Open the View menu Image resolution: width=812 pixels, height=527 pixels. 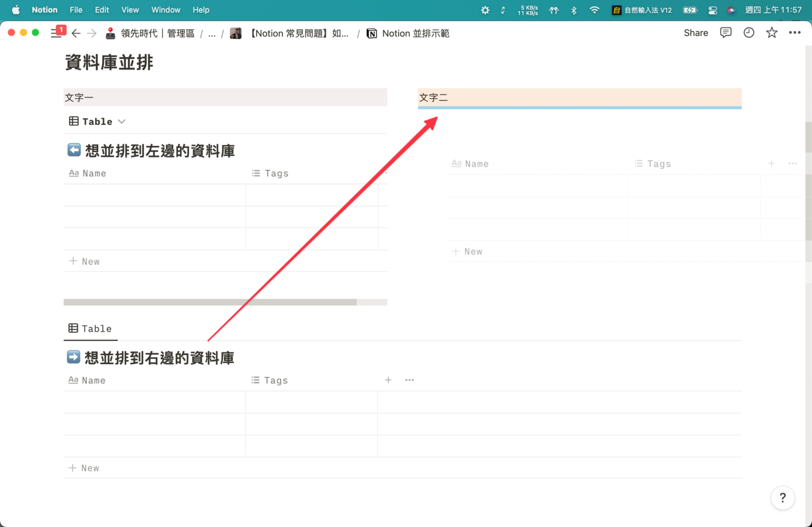click(130, 10)
